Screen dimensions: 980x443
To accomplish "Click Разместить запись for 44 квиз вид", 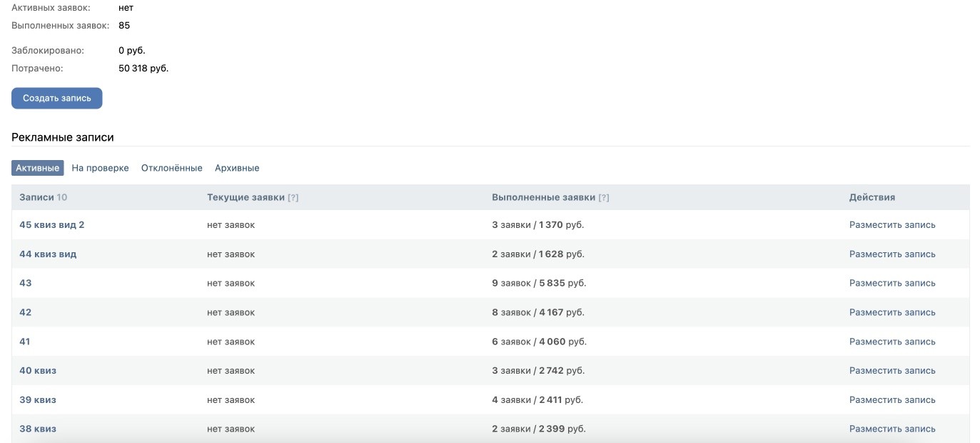I will point(892,254).
